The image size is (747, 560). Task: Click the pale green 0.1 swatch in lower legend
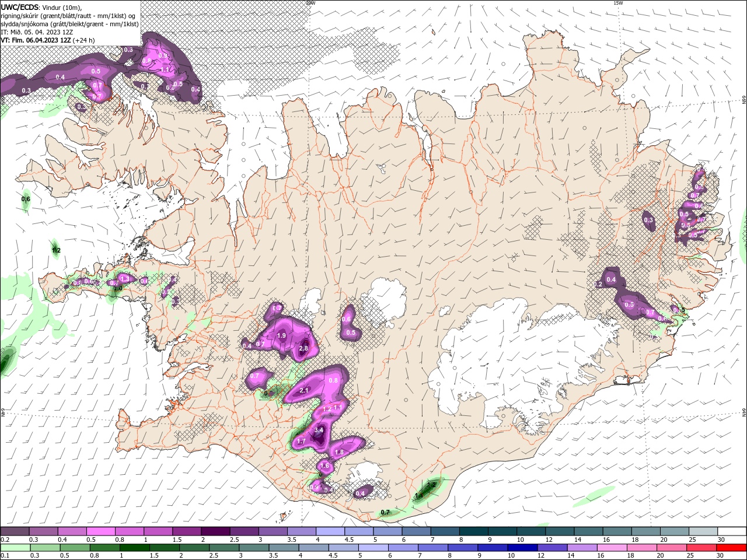[x=15, y=548]
